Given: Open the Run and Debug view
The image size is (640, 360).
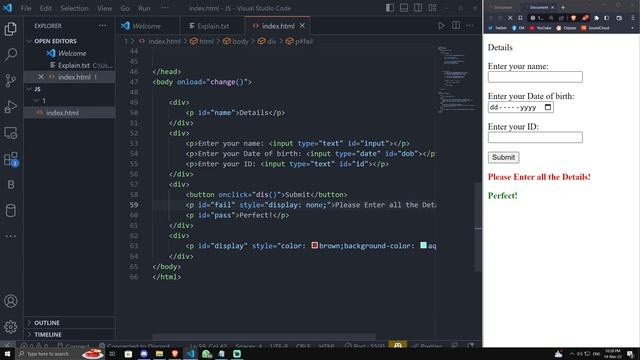Looking at the screenshot, I should (x=11, y=107).
